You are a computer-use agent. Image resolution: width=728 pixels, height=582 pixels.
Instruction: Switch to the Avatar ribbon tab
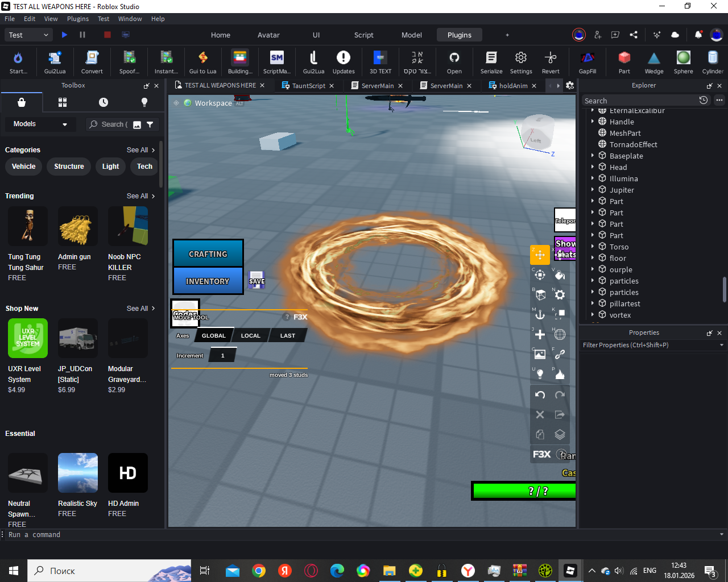click(268, 35)
